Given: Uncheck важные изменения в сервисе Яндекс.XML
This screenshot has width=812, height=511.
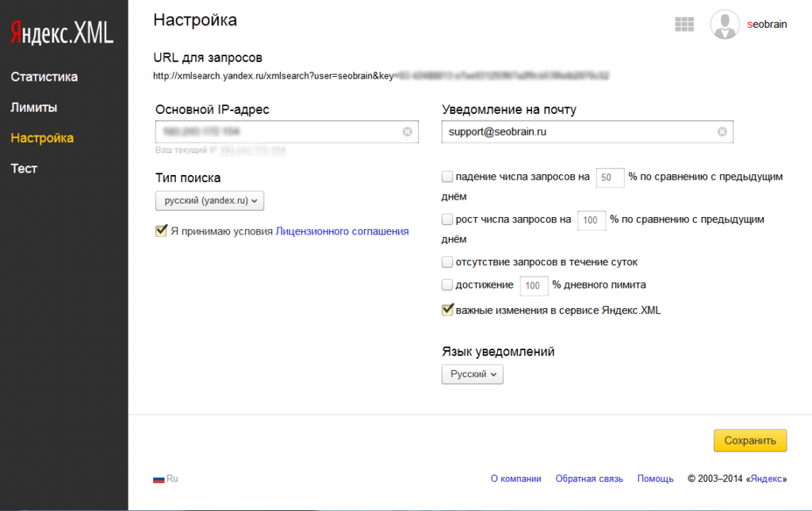Looking at the screenshot, I should click(x=447, y=310).
